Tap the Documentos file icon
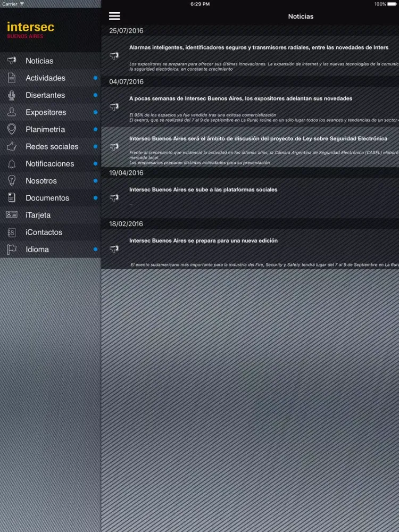399x532 pixels. [x=12, y=198]
